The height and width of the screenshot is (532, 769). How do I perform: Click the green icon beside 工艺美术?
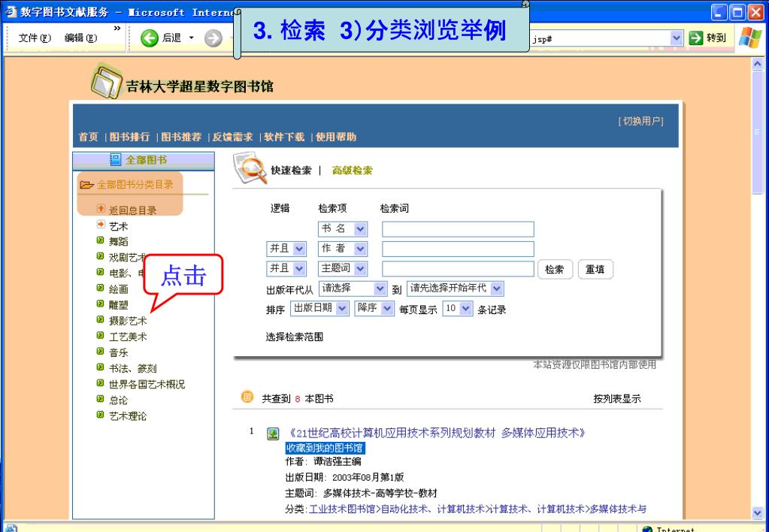101,335
